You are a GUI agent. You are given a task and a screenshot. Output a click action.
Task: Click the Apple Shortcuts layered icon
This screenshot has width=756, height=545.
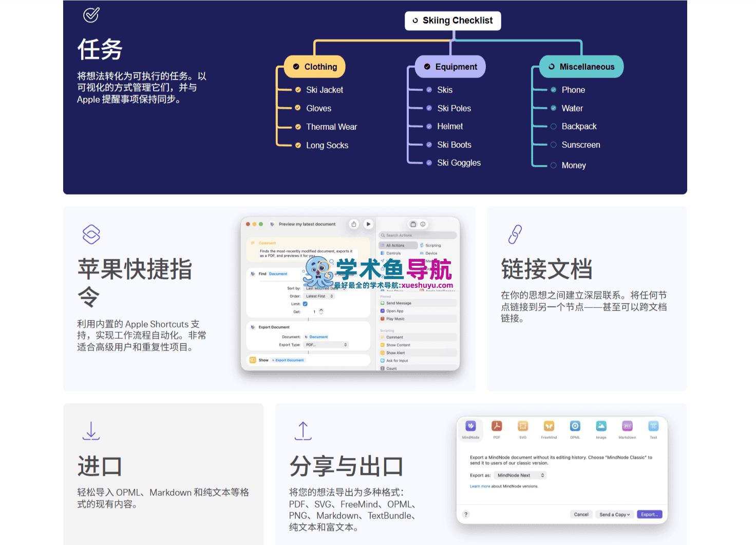(x=91, y=235)
